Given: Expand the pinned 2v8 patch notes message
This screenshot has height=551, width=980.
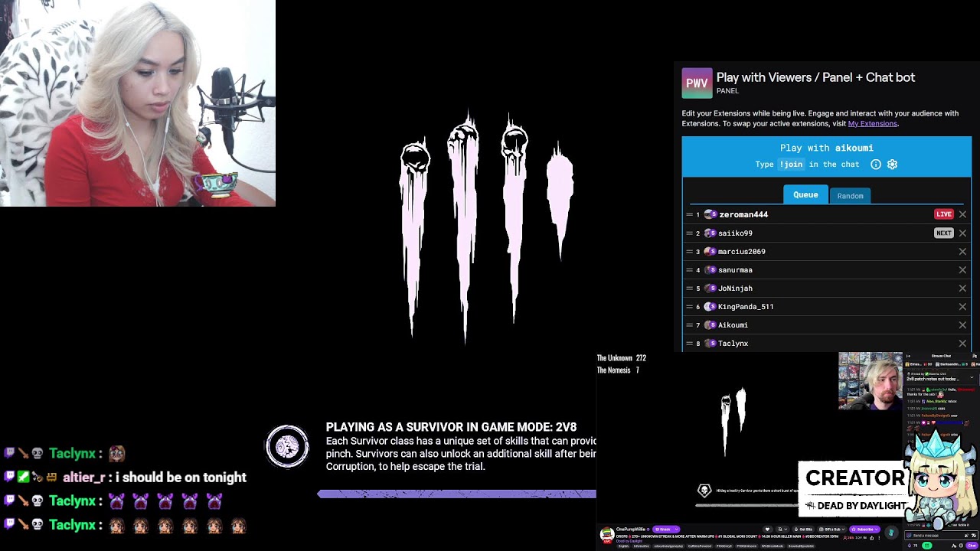Looking at the screenshot, I should [972, 377].
